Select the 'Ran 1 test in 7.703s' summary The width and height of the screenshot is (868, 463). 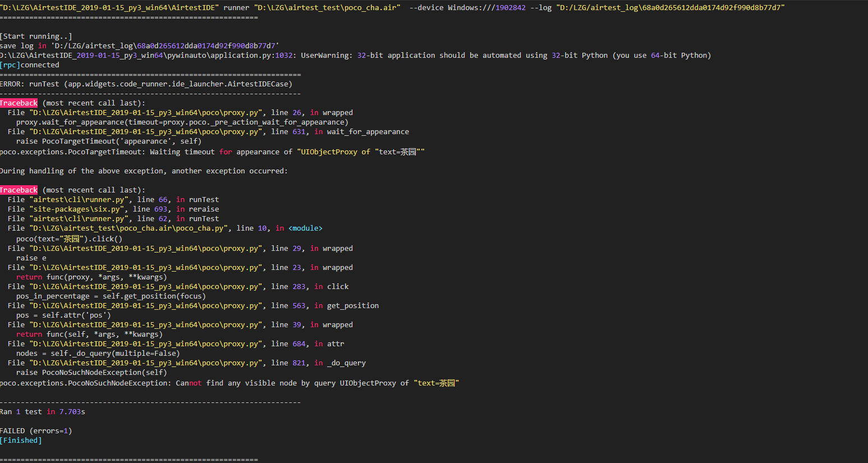(43, 412)
